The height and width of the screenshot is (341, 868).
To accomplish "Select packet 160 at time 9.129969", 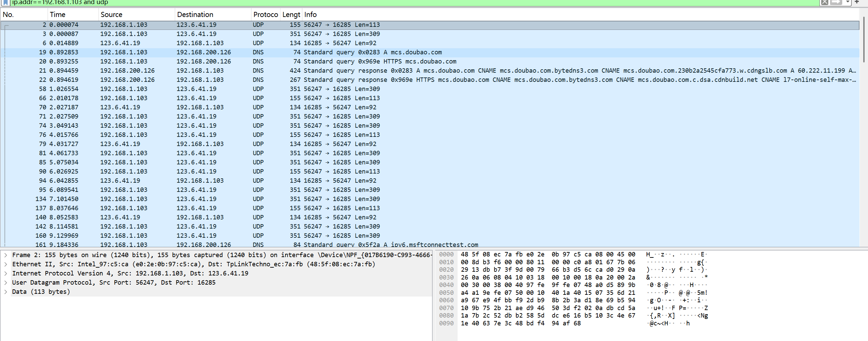I will pos(430,236).
